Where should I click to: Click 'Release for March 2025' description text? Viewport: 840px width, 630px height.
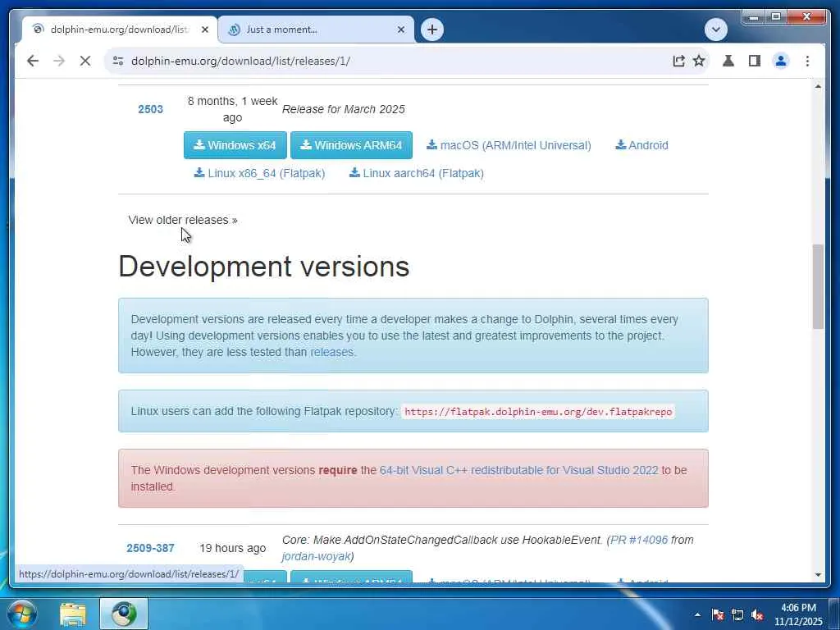coord(344,109)
